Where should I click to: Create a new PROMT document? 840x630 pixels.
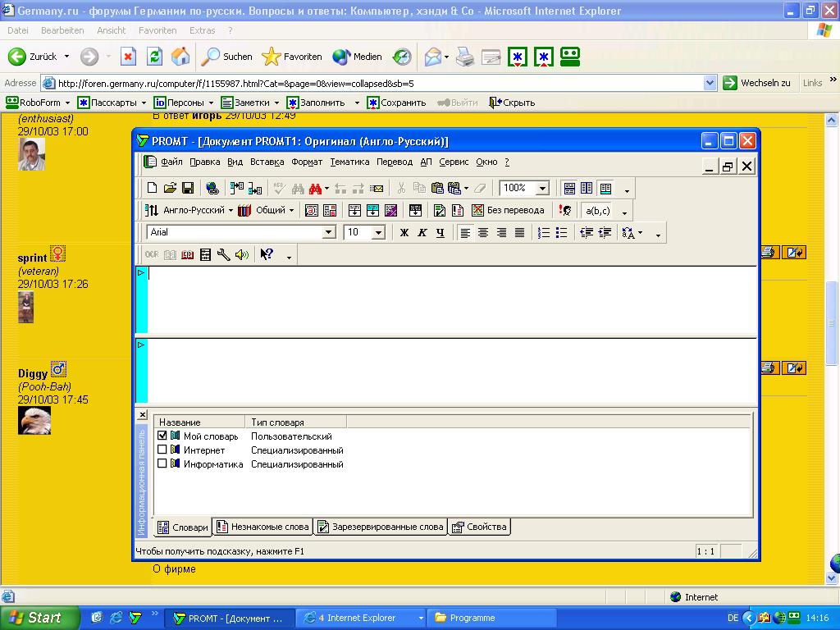(x=152, y=188)
